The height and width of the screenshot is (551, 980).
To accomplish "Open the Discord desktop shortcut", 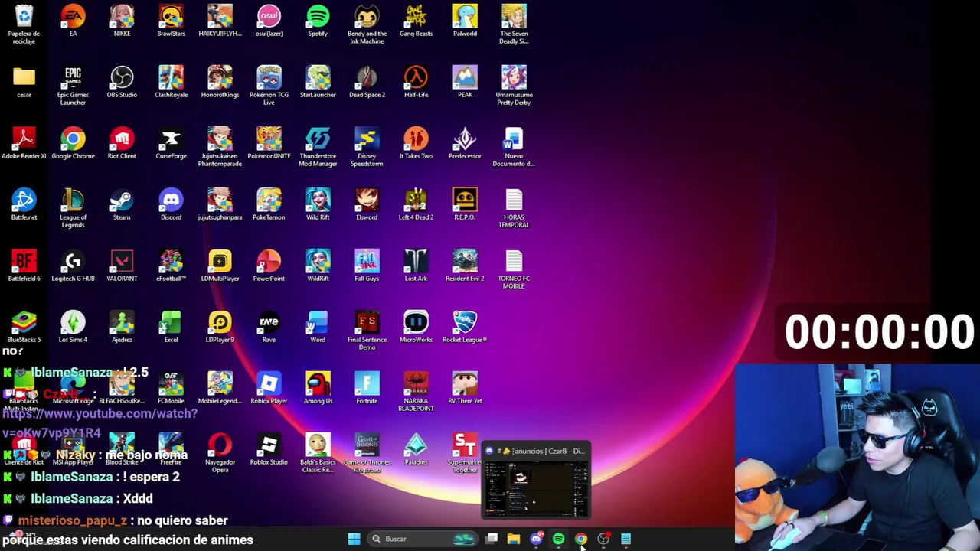I will pos(171,204).
